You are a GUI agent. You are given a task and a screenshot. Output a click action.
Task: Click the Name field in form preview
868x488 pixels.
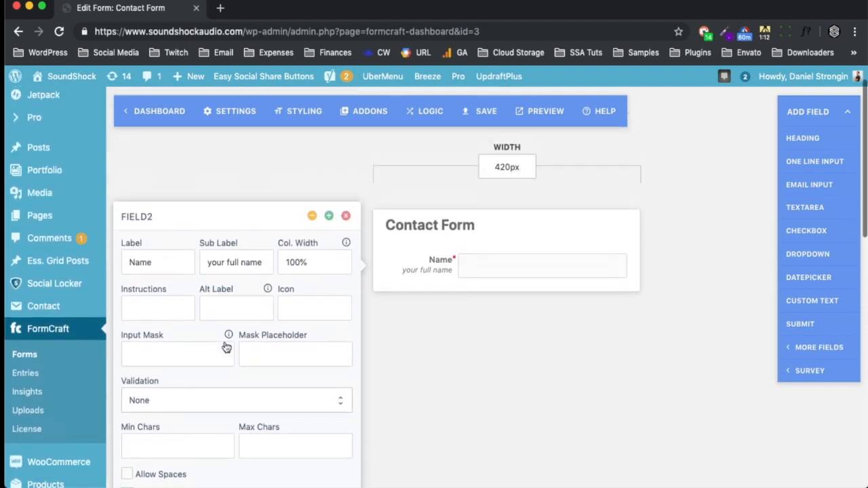point(542,265)
